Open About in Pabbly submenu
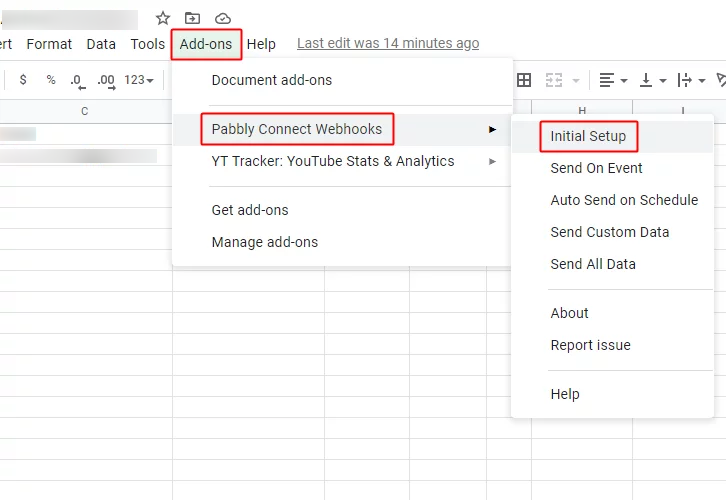Image resolution: width=726 pixels, height=500 pixels. (612, 313)
